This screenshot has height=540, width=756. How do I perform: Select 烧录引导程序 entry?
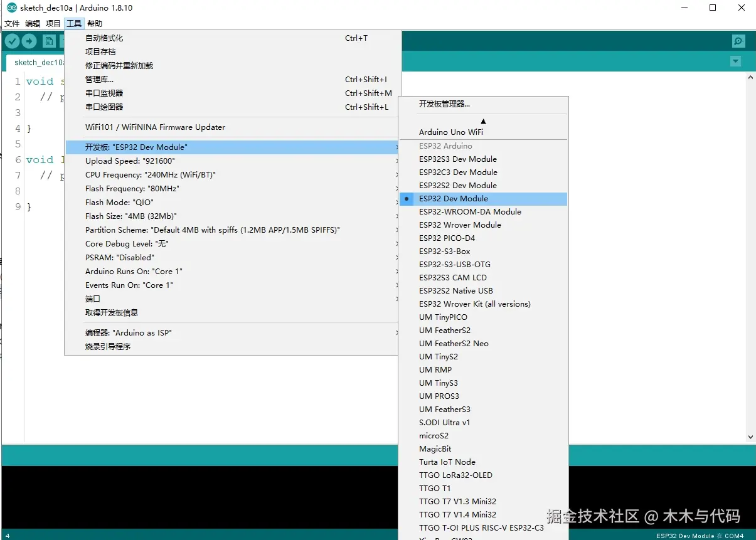tap(232, 347)
